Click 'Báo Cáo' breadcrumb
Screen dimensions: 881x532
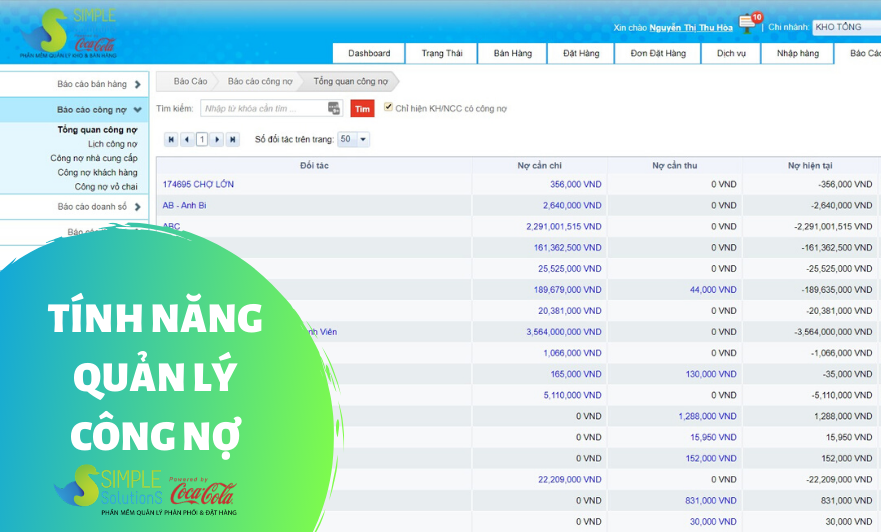click(x=190, y=81)
